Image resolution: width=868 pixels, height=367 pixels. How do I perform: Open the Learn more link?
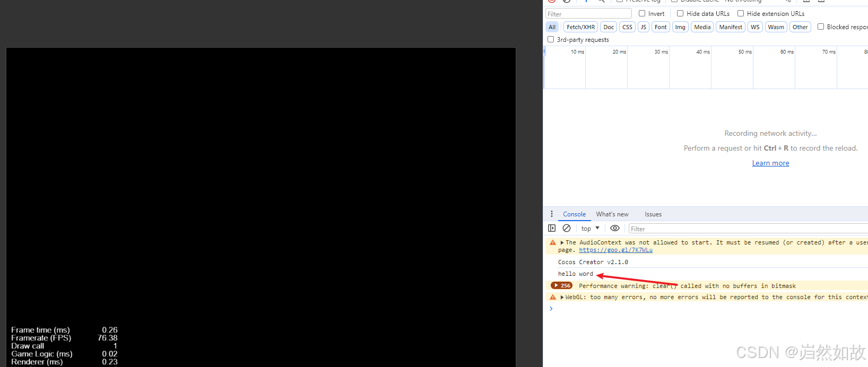[x=770, y=163]
